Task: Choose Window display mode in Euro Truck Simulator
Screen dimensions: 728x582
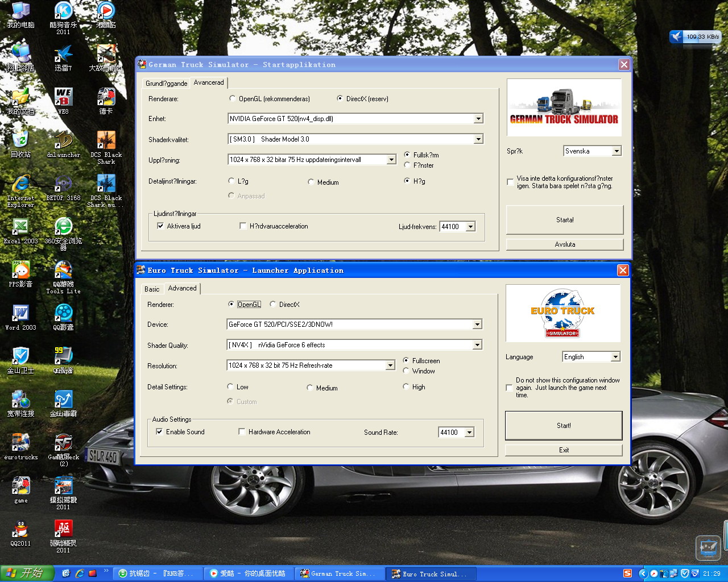Action: [419, 371]
